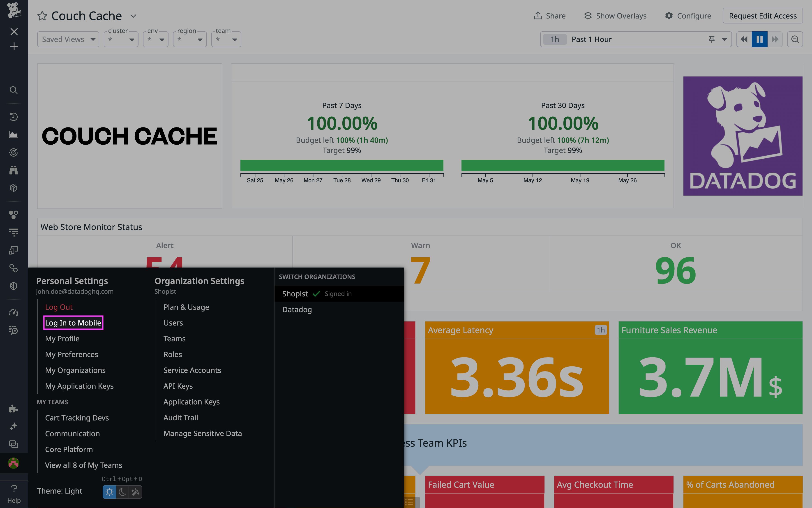This screenshot has width=812, height=508.
Task: Expand the Couch Cache title dropdown
Action: pyautogui.click(x=133, y=16)
